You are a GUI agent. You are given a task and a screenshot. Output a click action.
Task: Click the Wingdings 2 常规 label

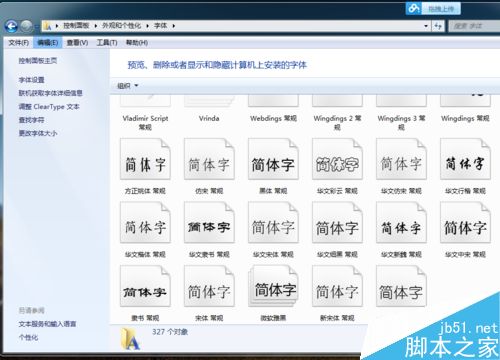tap(337, 122)
